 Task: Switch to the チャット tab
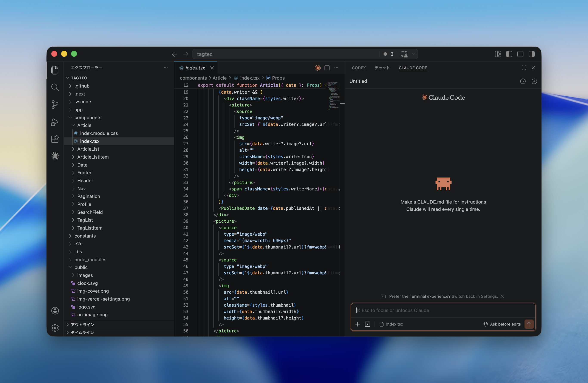pyautogui.click(x=382, y=68)
